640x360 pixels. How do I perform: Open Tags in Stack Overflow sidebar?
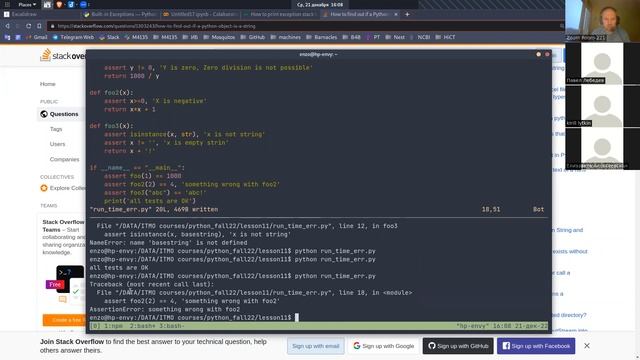coord(56,129)
